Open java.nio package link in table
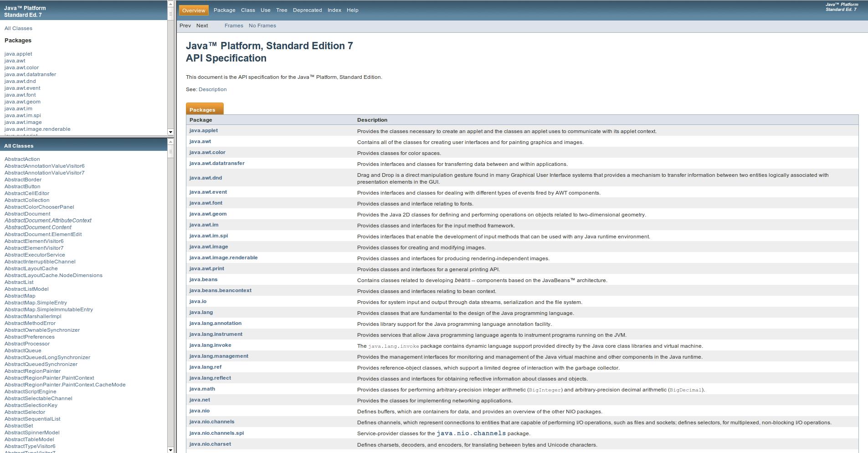The height and width of the screenshot is (453, 868). point(200,411)
